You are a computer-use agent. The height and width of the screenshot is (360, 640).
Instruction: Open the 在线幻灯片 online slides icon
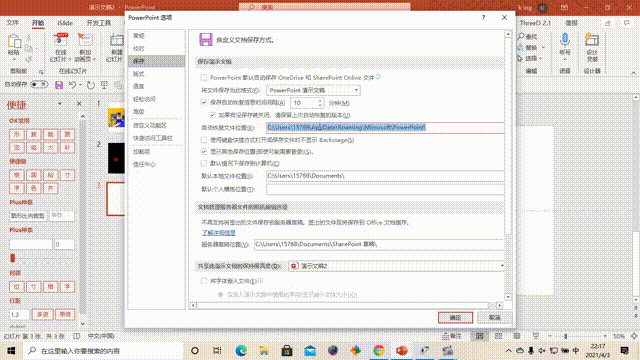coord(61,40)
